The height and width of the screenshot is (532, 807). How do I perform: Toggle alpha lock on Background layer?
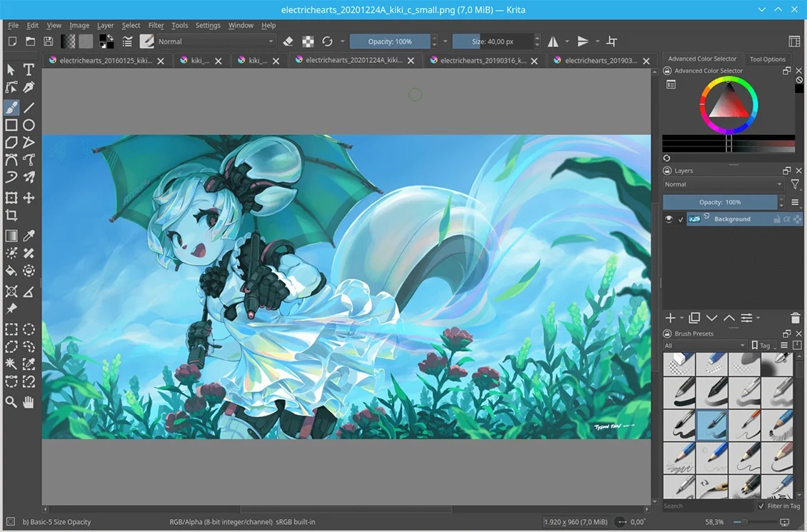(787, 219)
